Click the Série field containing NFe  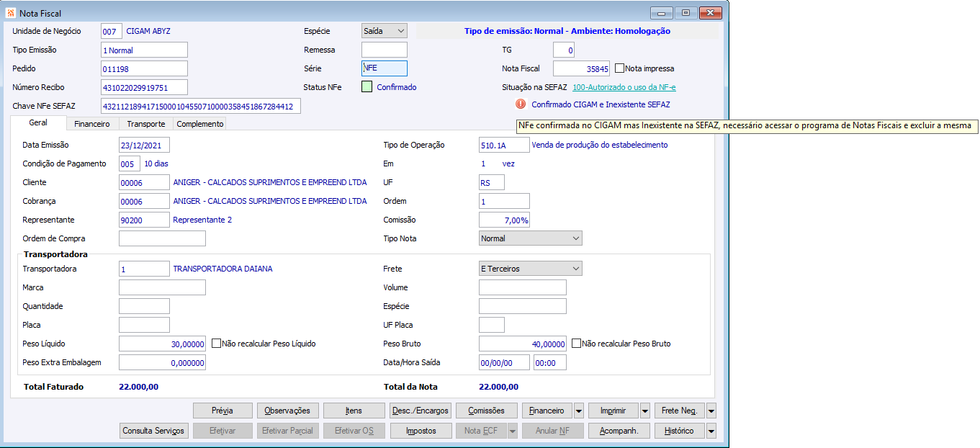click(384, 68)
